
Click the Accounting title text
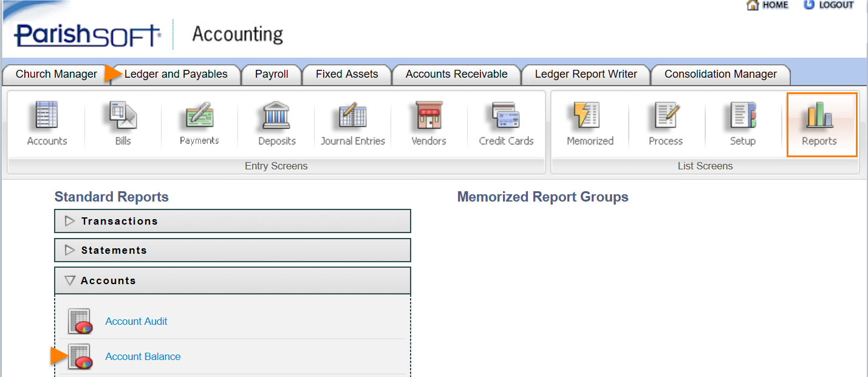238,34
